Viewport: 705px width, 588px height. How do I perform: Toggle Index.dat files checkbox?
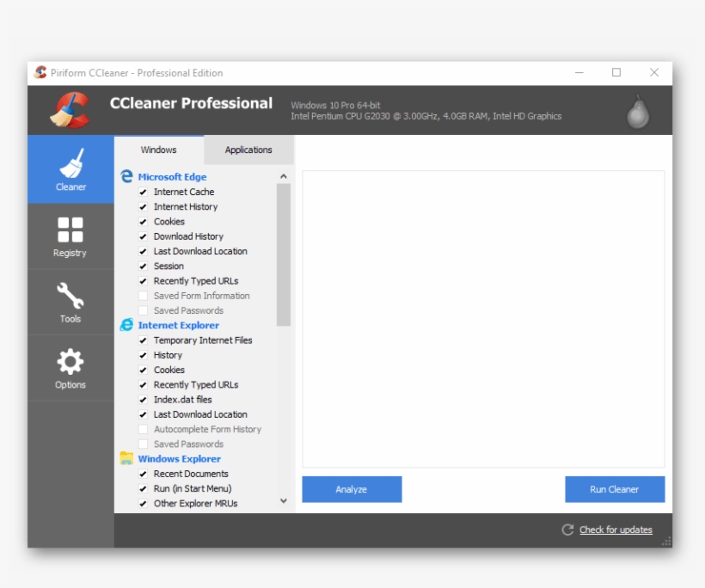[x=143, y=400]
